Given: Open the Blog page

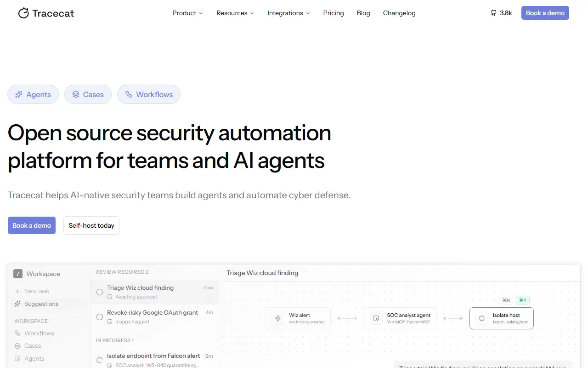Looking at the screenshot, I should (363, 13).
